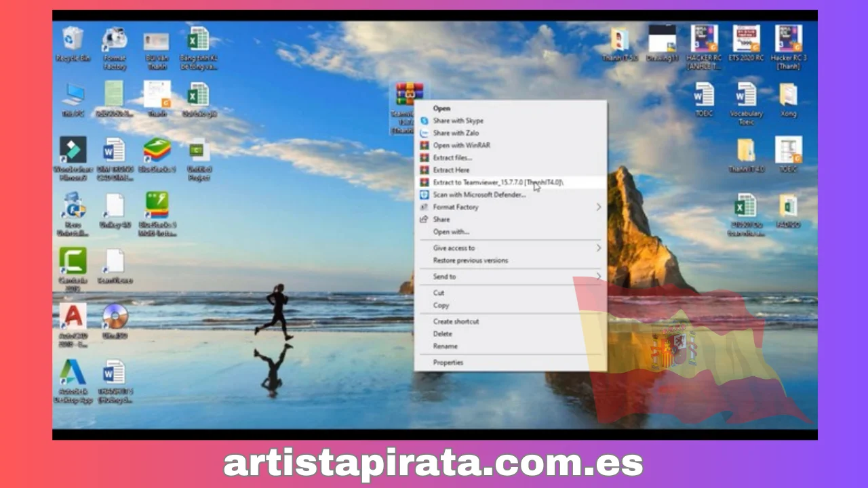Select the TOEIC Word document
Image resolution: width=868 pixels, height=488 pixels.
coord(704,100)
